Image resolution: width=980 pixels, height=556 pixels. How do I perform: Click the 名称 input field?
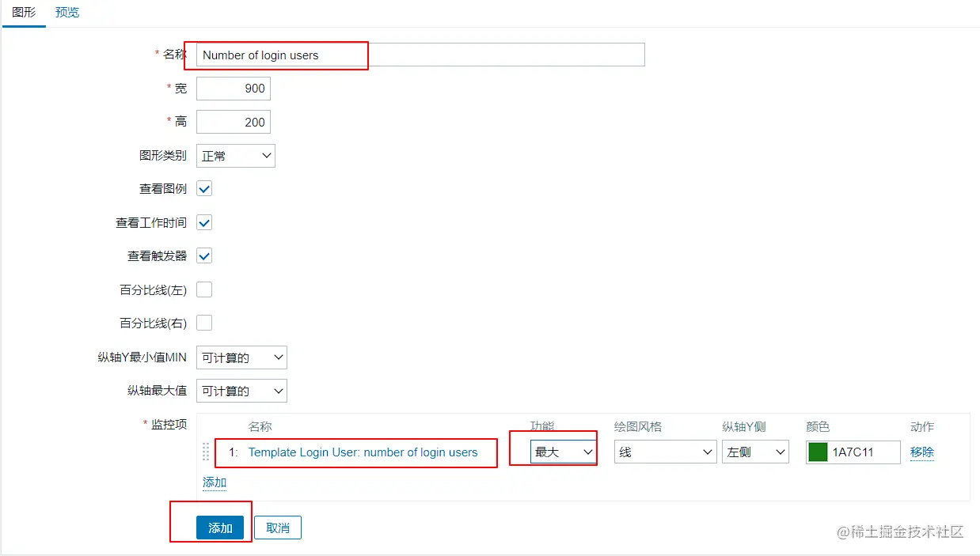[420, 55]
